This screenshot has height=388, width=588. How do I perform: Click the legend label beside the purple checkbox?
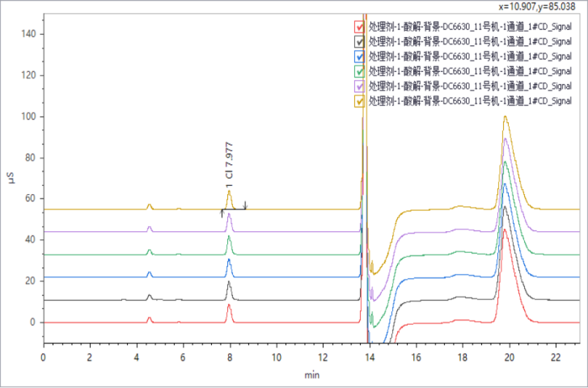tap(470, 86)
